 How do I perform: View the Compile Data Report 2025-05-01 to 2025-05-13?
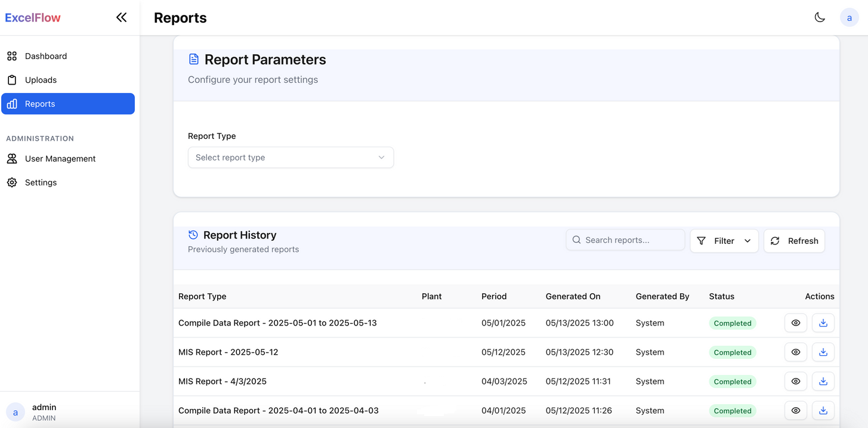(796, 322)
